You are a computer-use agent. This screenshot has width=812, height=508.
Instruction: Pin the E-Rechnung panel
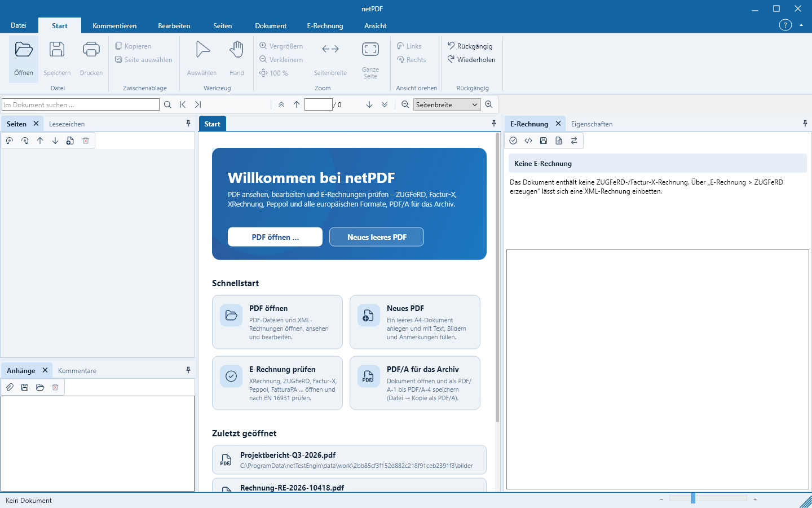point(805,124)
